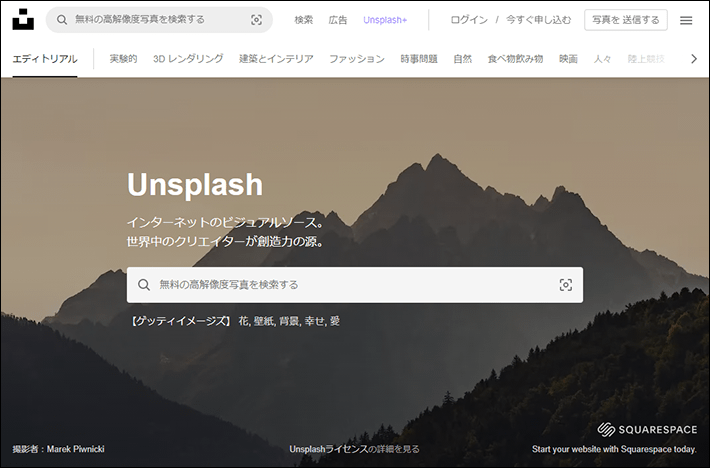Click Unsplashライセンスの詳細を見る link

pos(355,449)
